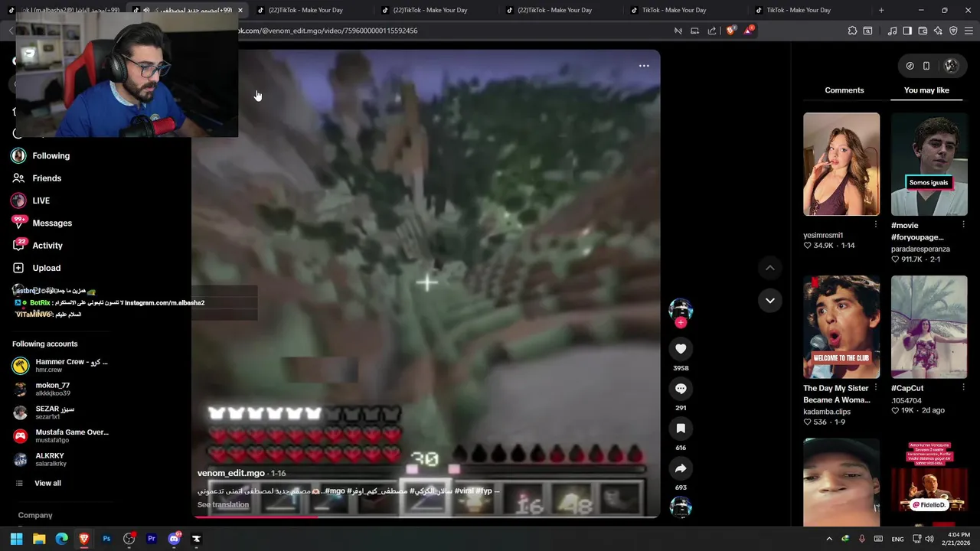Click the share page icon in address bar
The height and width of the screenshot is (551, 980).
coord(712,31)
